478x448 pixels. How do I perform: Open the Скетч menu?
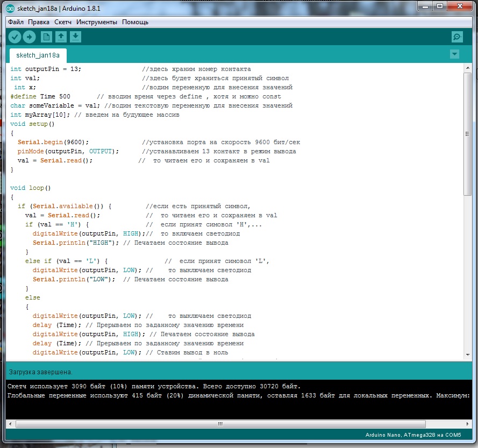(x=63, y=22)
